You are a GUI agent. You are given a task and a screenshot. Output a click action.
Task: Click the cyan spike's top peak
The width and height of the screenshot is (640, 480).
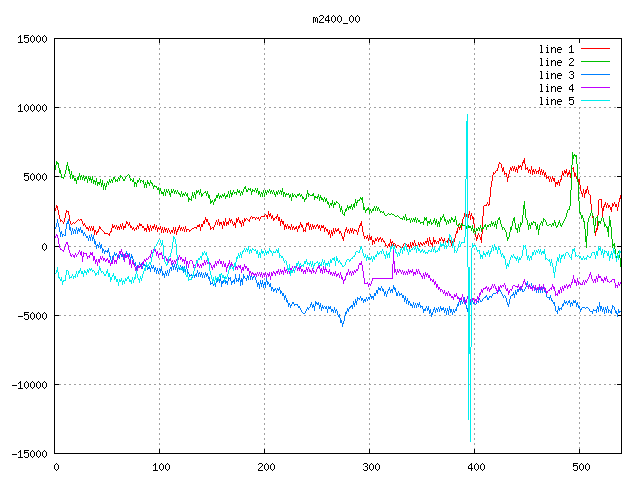[x=467, y=117]
